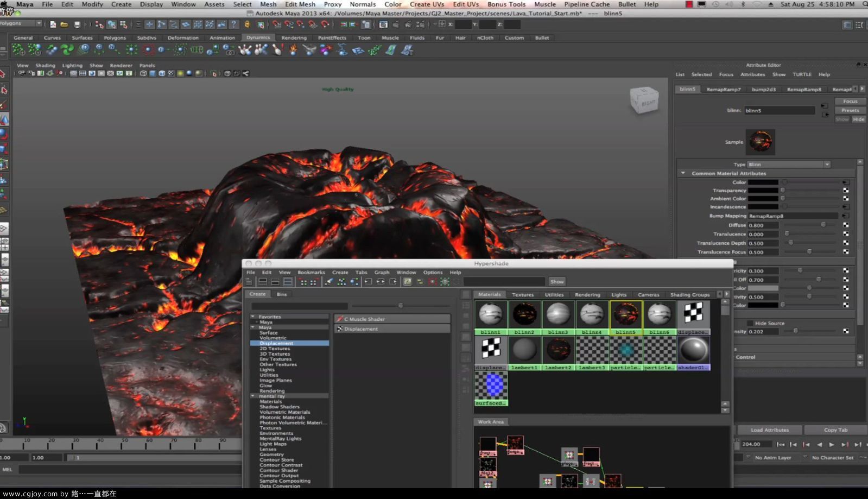
Task: Click the wireframe cube viewport shading icon
Action: [x=143, y=73]
